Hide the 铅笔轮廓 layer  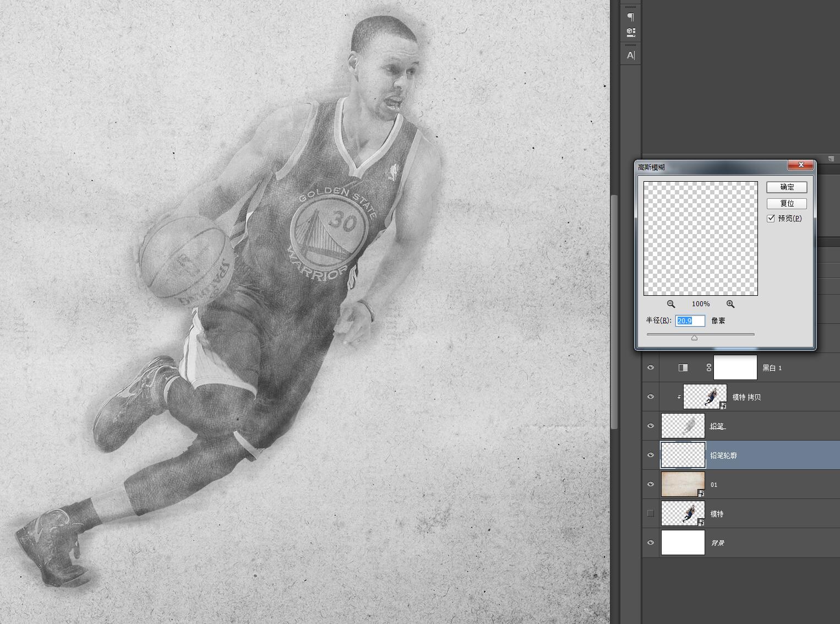651,455
